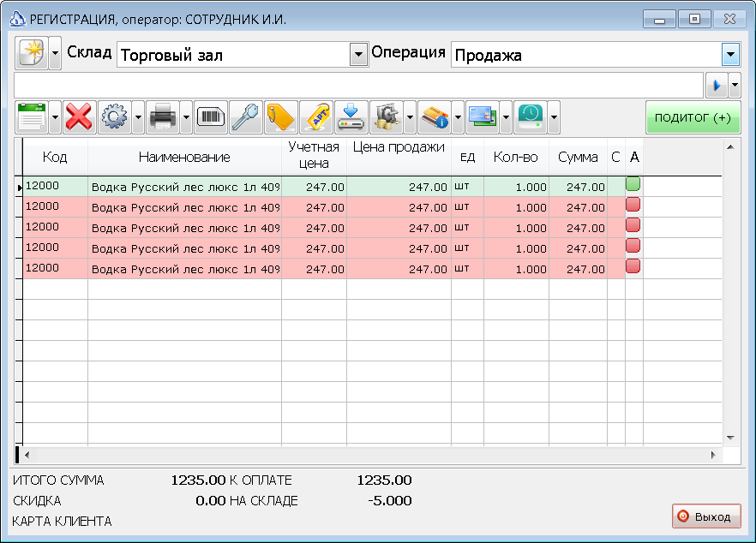Click the horizontal scroll left arrow
This screenshot has width=756, height=543.
click(x=27, y=454)
